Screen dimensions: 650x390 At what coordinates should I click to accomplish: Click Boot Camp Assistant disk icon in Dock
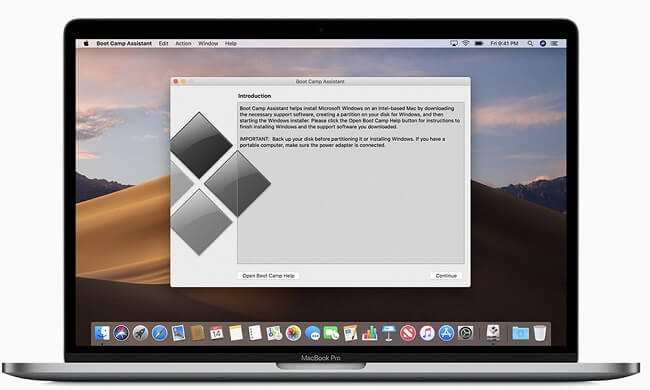[x=493, y=332]
